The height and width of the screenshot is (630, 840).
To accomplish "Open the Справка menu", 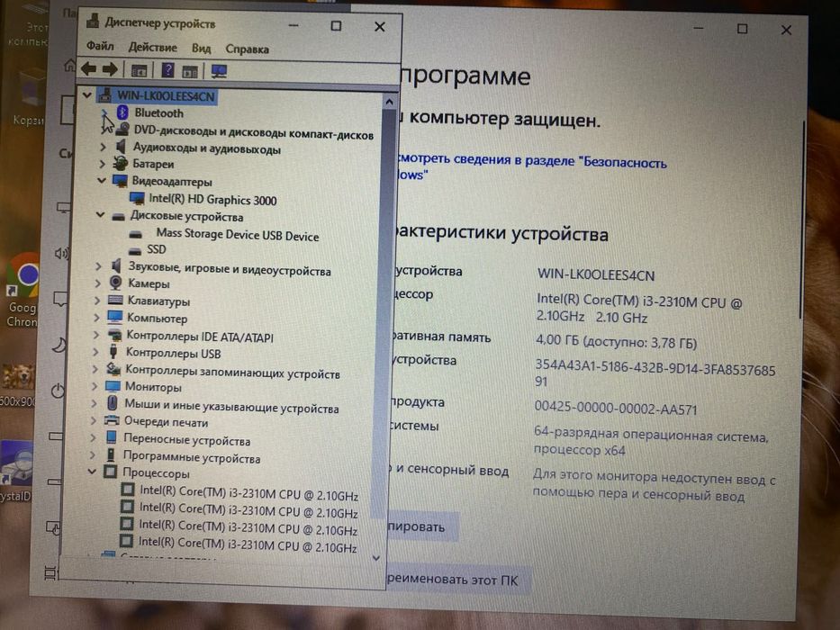I will tap(247, 49).
